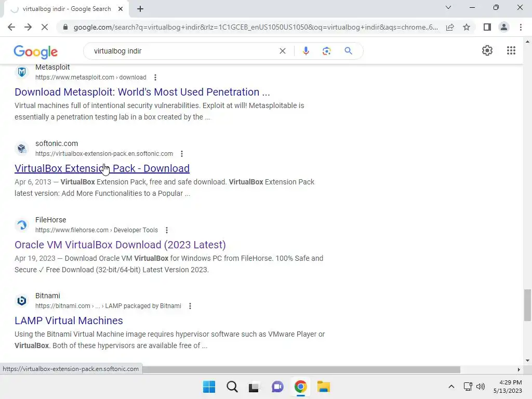Expand the tab search chevron
This screenshot has height=399, width=532.
click(448, 7)
